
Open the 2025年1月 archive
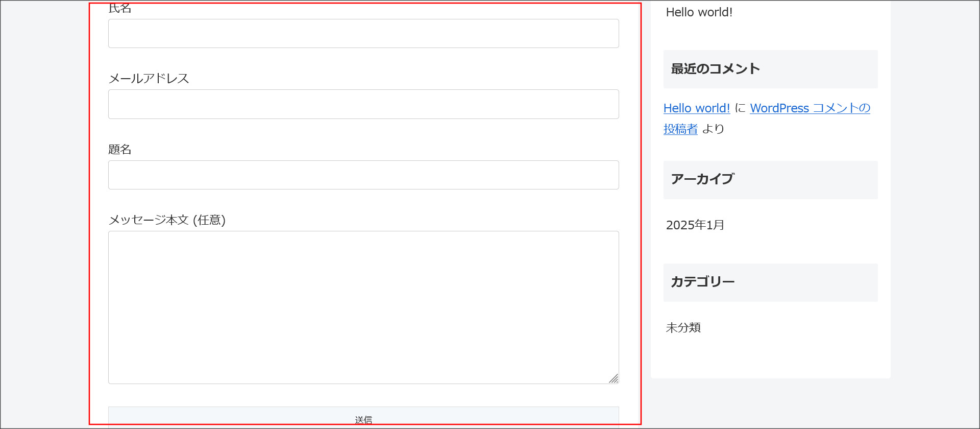(695, 225)
